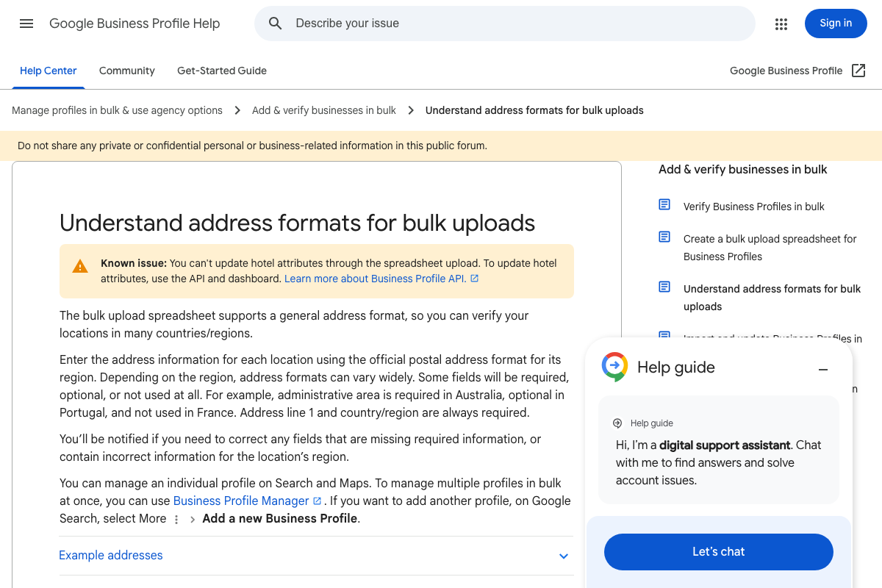
Task: Click the Describe your issue search field
Action: pyautogui.click(x=505, y=24)
